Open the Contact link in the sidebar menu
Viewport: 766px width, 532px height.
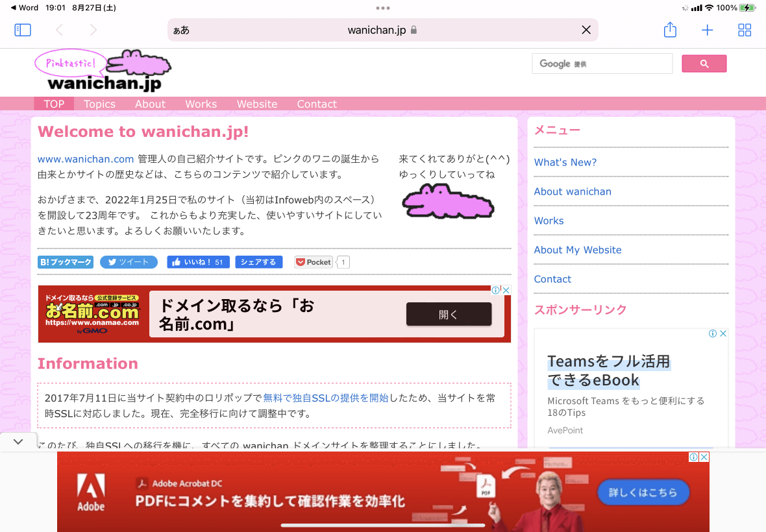552,279
